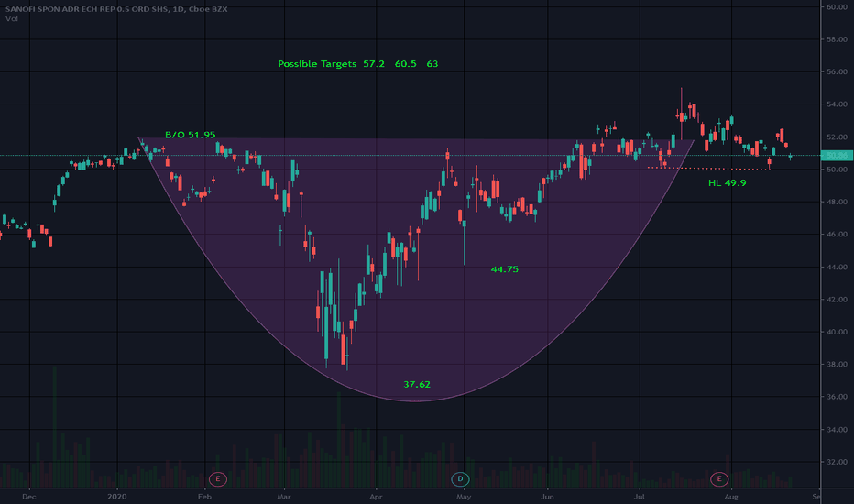
Task: Click the 60.00 price axis label
Action: pyautogui.click(x=837, y=7)
